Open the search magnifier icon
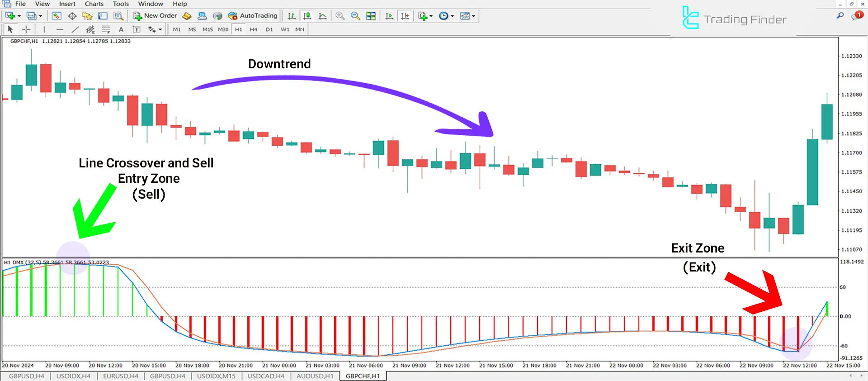The image size is (868, 381). pos(840,16)
